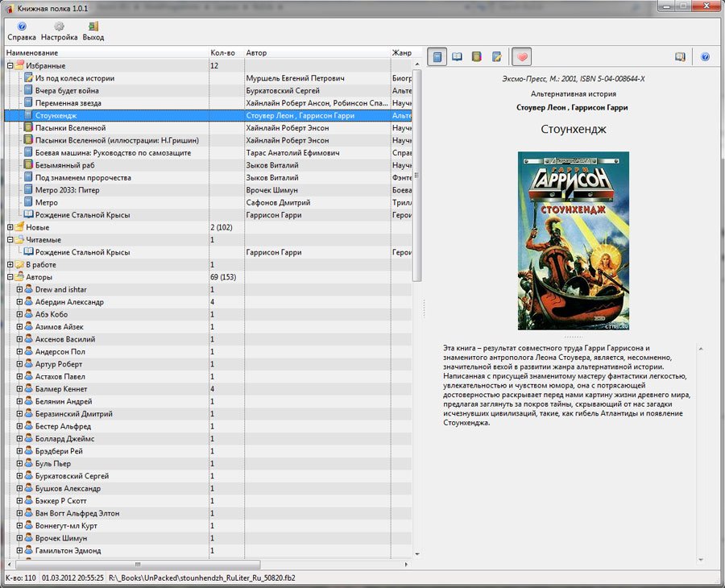Click open-book icon beside Рождение Стальной Крысы in Избранные
725x588 pixels.
click(x=29, y=214)
